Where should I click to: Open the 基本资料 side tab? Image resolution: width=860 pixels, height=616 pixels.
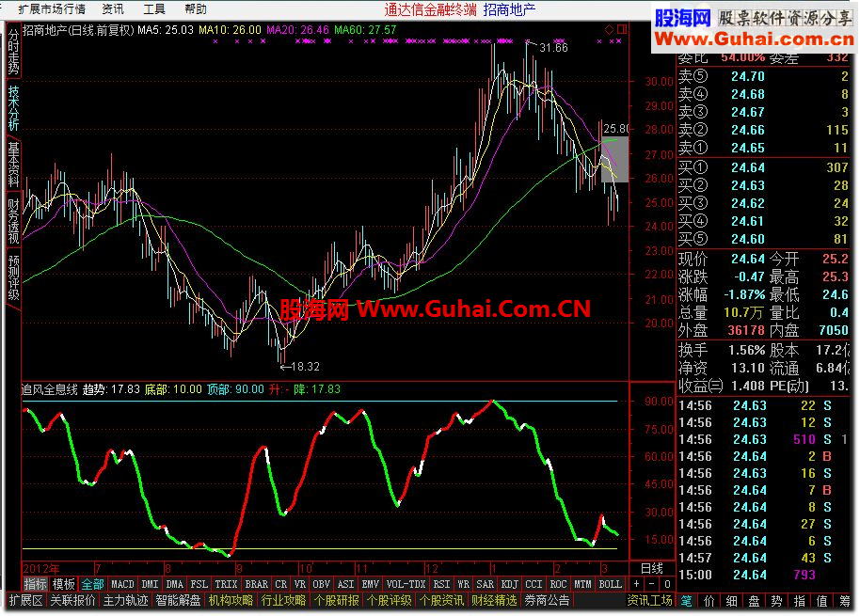14,164
